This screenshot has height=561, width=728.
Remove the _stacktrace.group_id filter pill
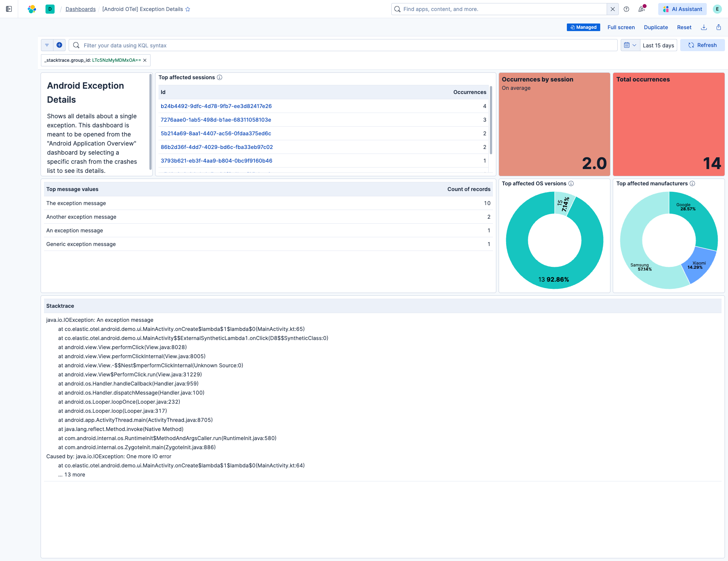tap(145, 60)
